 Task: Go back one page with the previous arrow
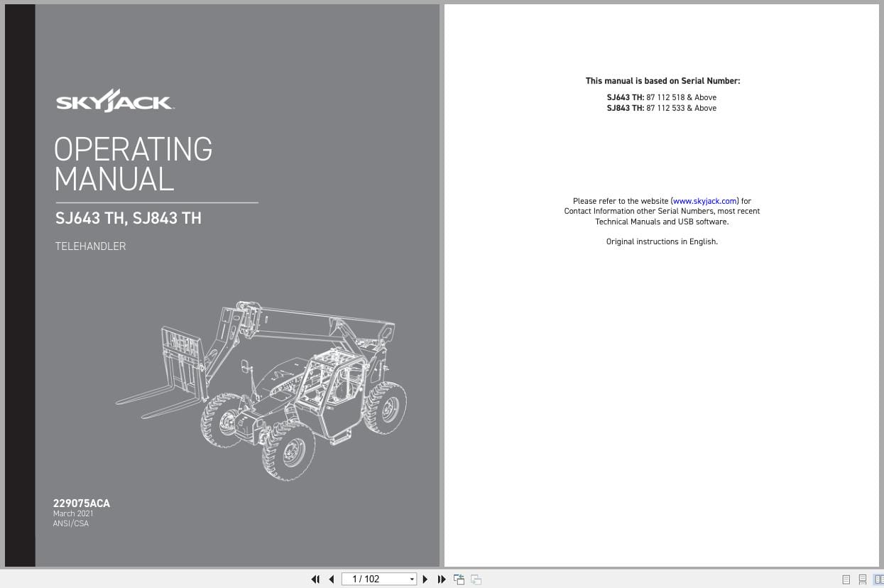(331, 579)
